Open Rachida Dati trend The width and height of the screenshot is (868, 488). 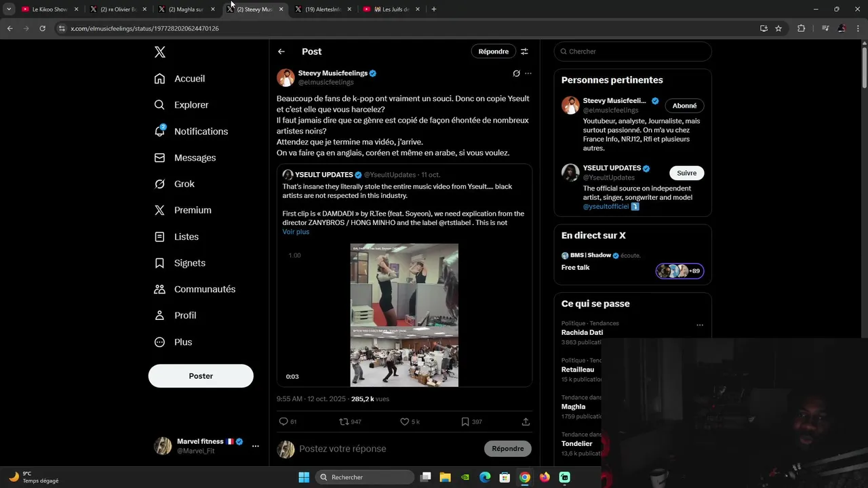(582, 333)
